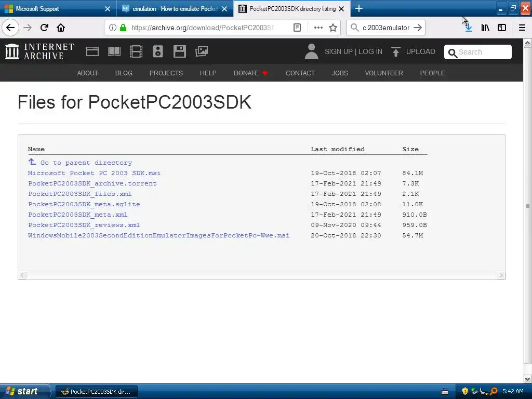The width and height of the screenshot is (532, 399).
Task: Close the Microsoft Support tab
Action: click(x=108, y=9)
